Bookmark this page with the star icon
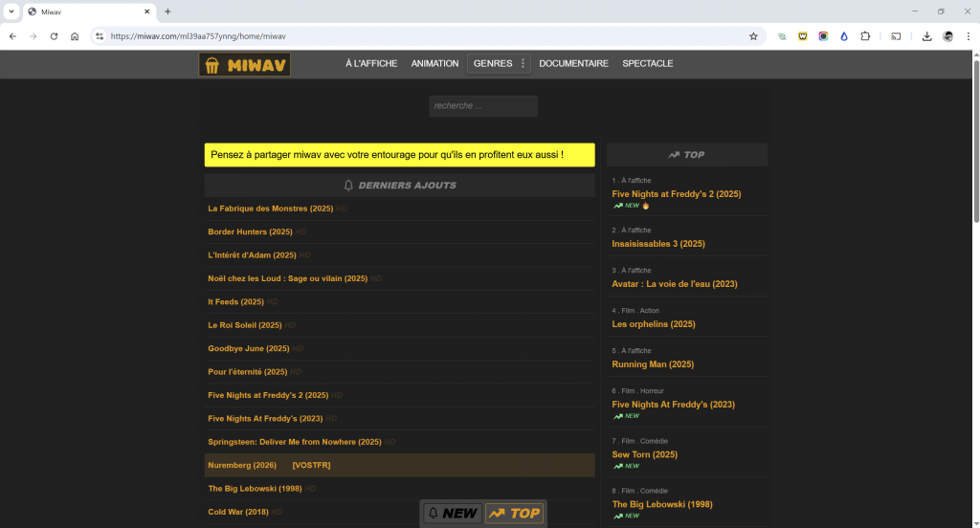Image resolution: width=980 pixels, height=528 pixels. coord(753,36)
